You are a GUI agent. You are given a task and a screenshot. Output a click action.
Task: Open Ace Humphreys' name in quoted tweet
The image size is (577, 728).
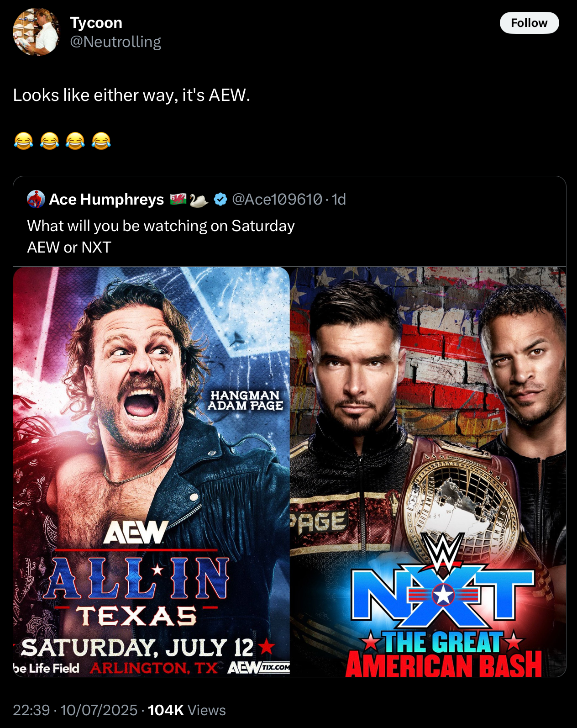106,199
